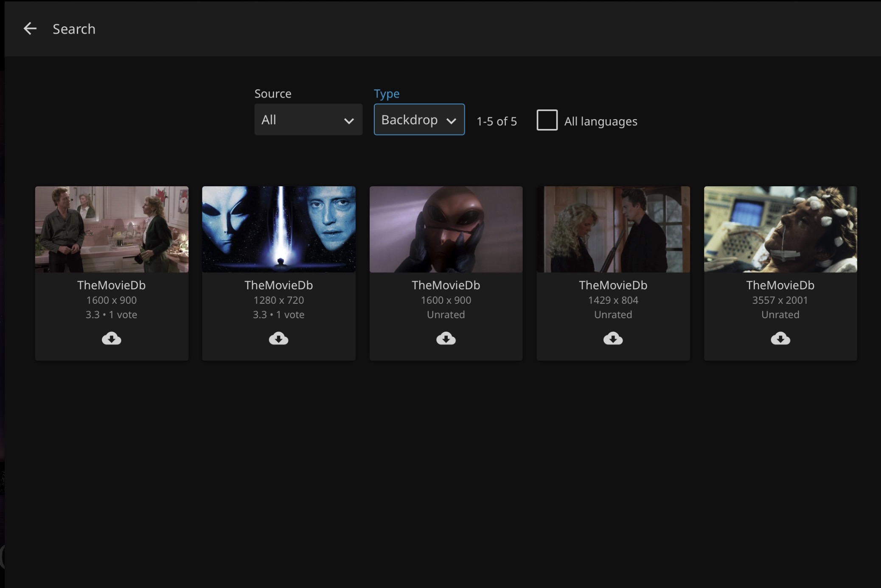Enable the All languages checkbox

pyautogui.click(x=547, y=120)
